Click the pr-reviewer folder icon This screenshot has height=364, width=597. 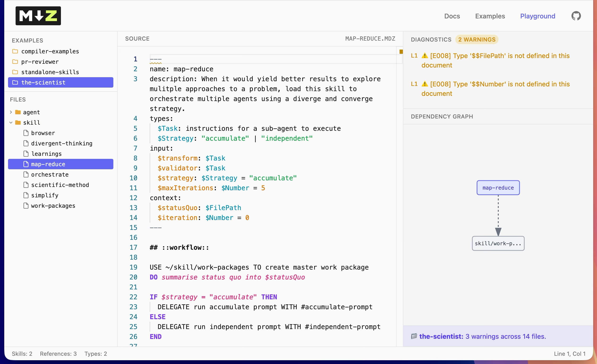[x=15, y=62]
